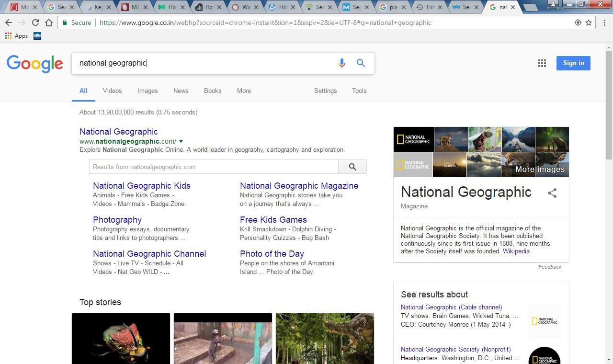This screenshot has width=613, height=364.
Task: Select the All results tab
Action: 83,91
